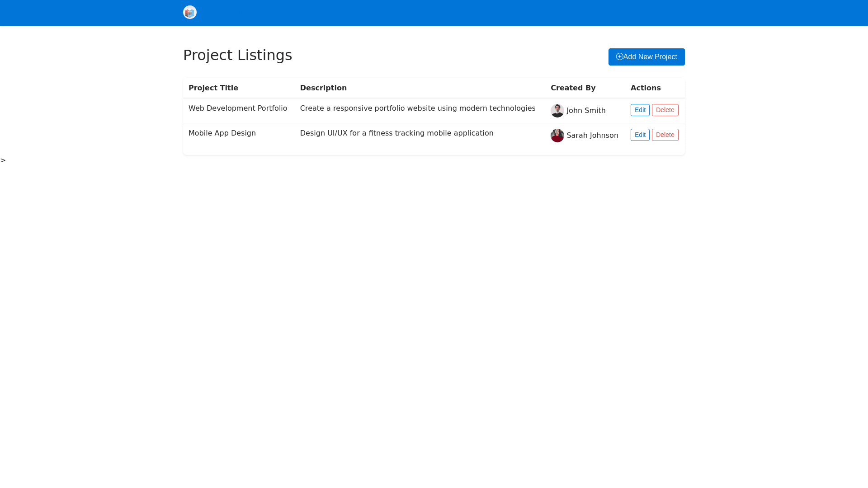Delete the Web Development Portfolio project

[665, 110]
